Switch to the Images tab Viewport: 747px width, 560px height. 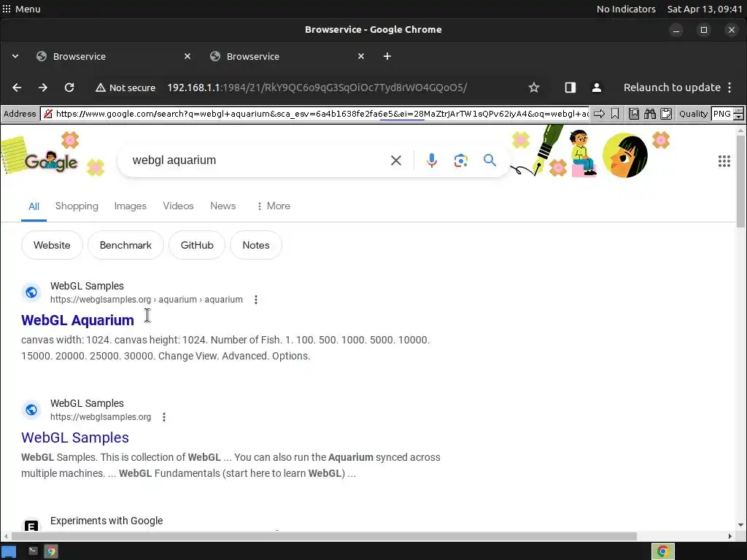pyautogui.click(x=130, y=206)
